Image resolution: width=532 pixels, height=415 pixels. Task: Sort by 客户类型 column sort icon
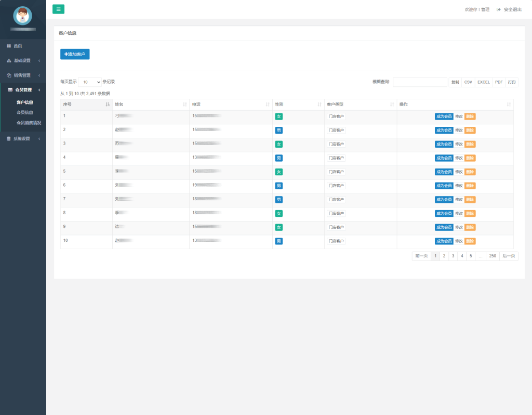click(392, 104)
